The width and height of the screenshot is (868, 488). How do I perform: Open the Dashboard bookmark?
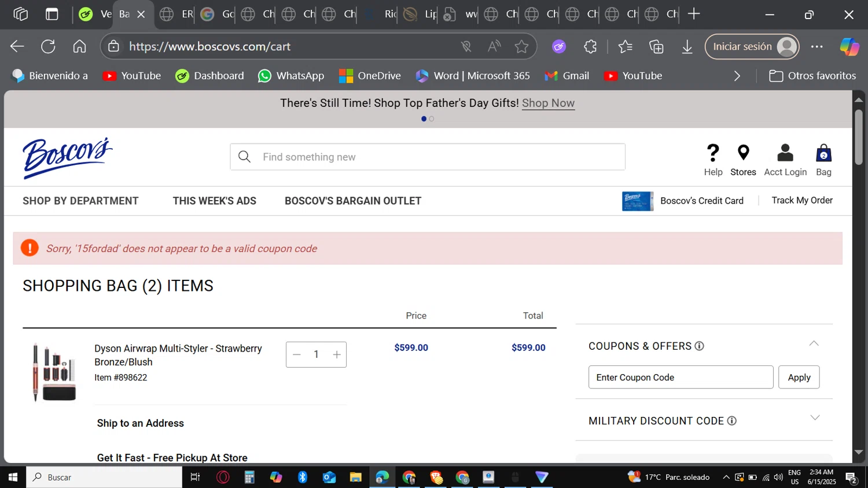coord(209,76)
